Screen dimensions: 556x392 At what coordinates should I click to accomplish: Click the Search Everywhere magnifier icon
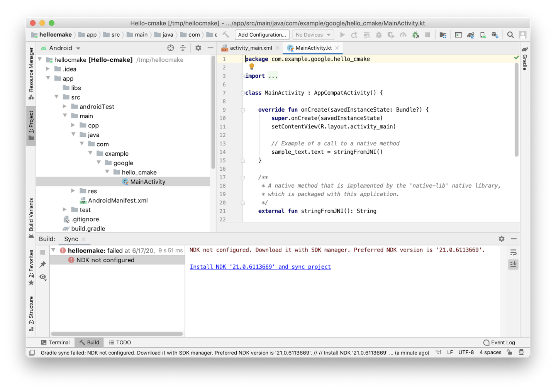pos(510,35)
